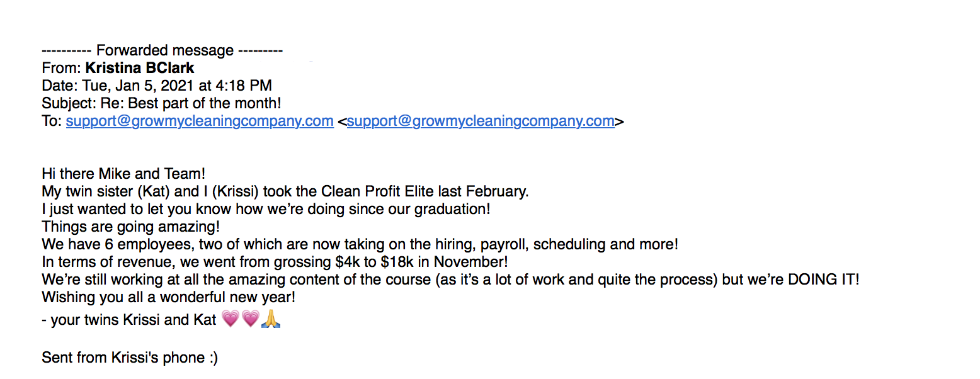Open the support email link inside angle brackets

[x=481, y=122]
